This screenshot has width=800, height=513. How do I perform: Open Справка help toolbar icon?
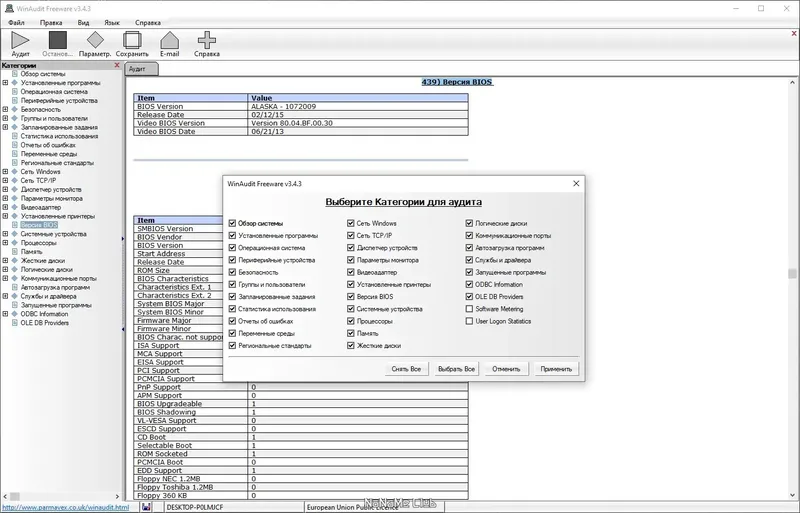pos(207,43)
